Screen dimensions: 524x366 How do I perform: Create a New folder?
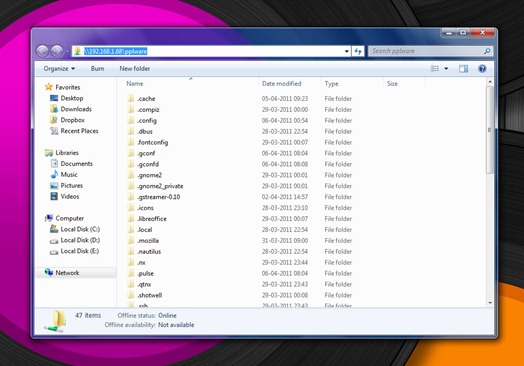click(x=135, y=69)
